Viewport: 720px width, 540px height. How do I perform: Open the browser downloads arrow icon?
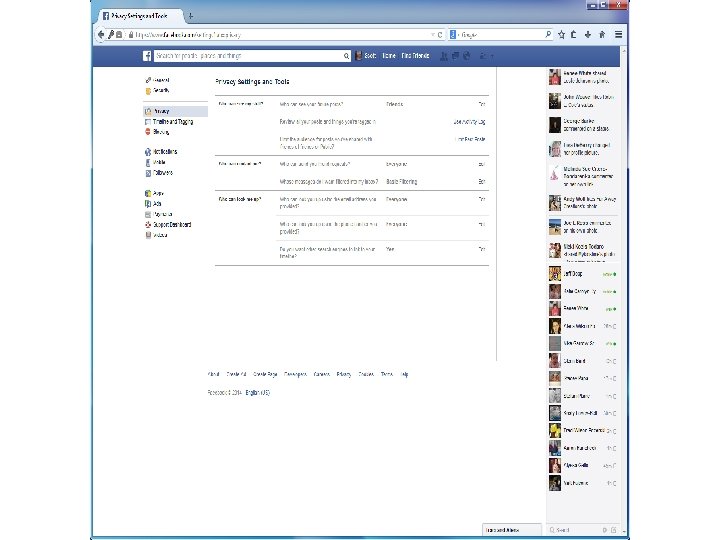[x=588, y=34]
